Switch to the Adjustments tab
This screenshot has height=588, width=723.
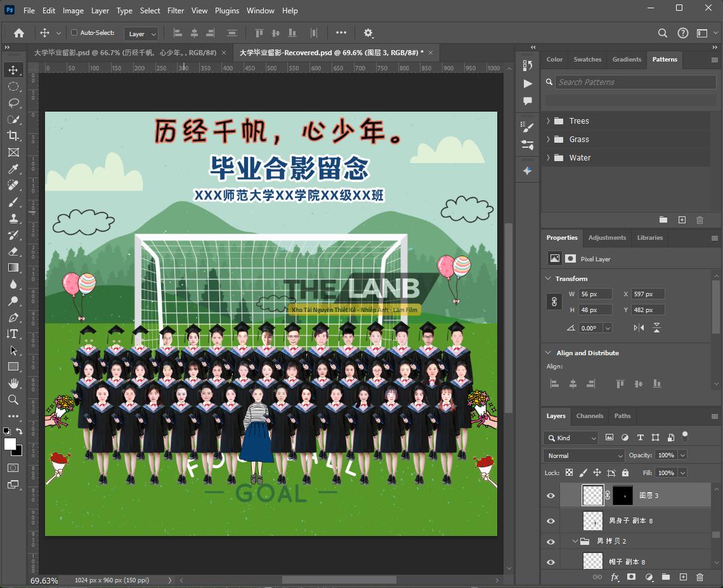tap(607, 238)
